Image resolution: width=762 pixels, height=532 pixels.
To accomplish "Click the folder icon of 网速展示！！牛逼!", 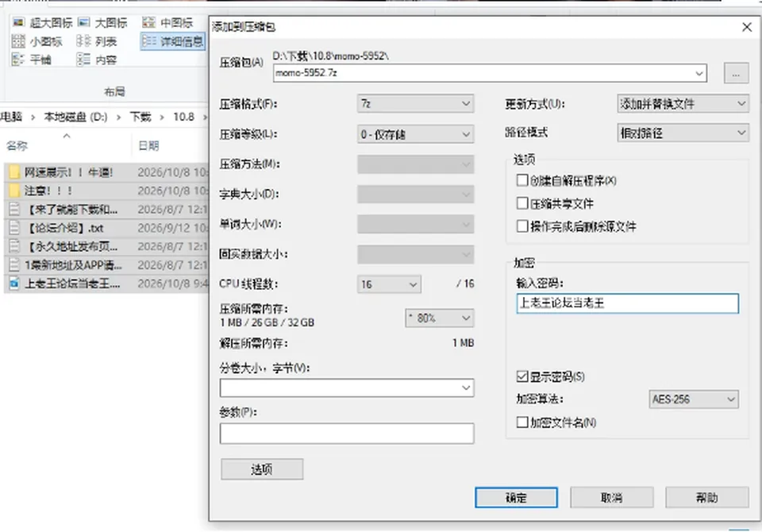I will 14,172.
